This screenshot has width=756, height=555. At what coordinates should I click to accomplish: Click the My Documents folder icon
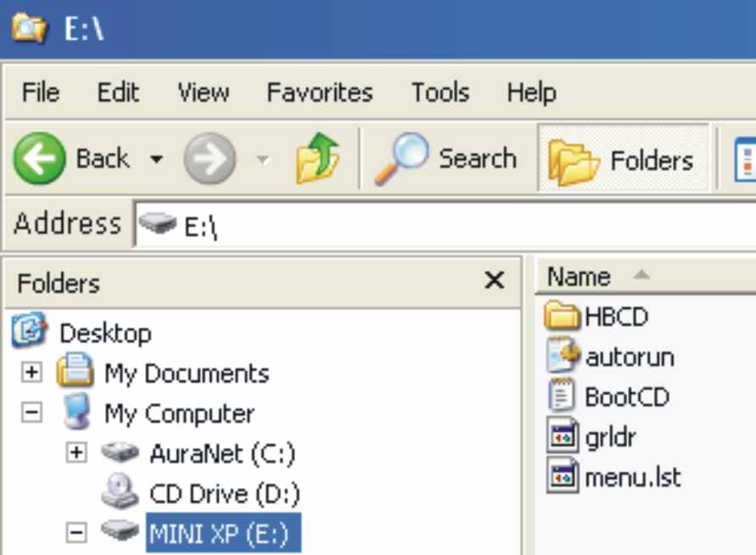point(76,370)
